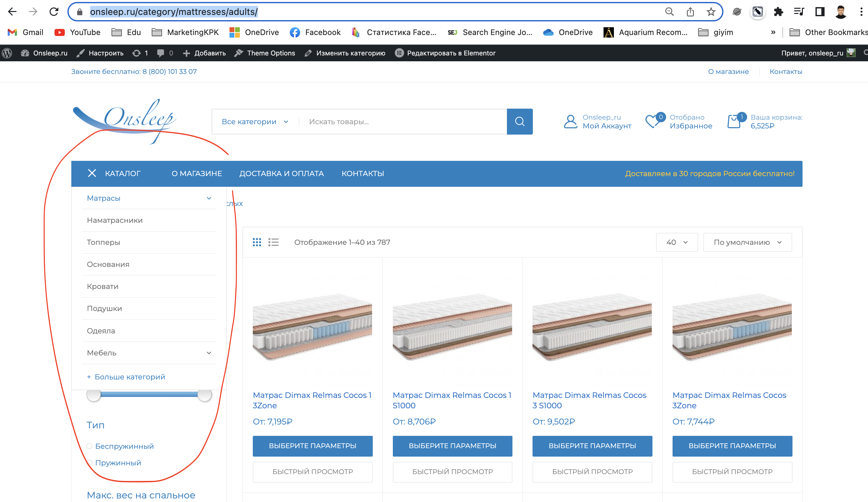Open КОНТАКТЫ in the blue nav bar

(x=363, y=173)
